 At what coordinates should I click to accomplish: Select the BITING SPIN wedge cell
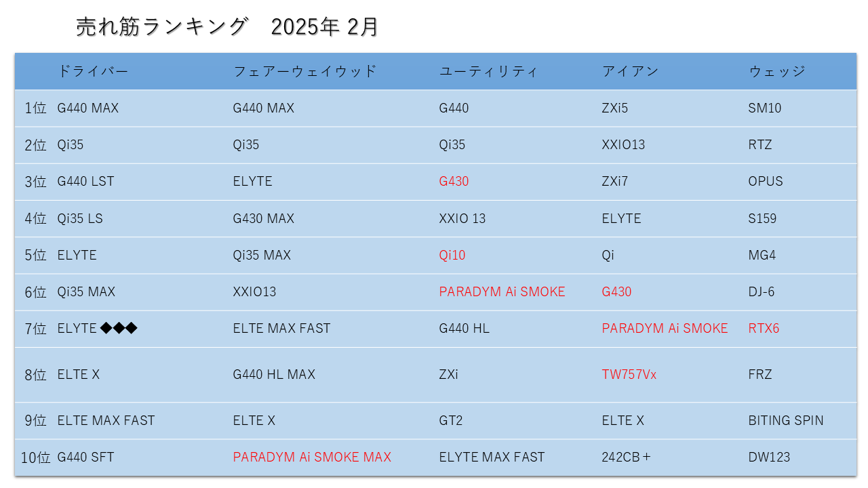pos(786,421)
